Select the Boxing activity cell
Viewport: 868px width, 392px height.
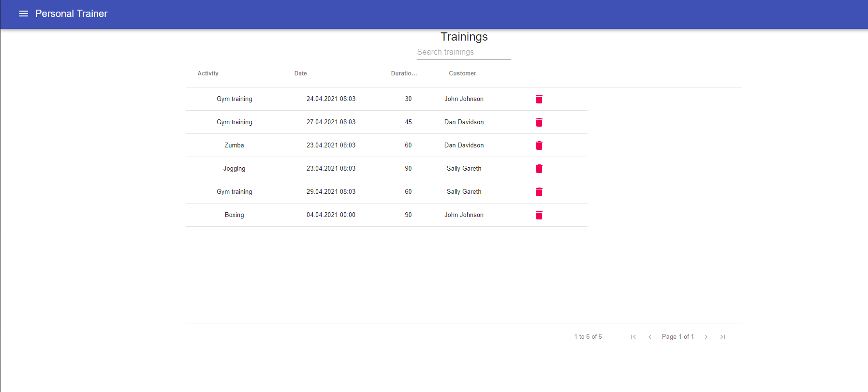pyautogui.click(x=234, y=215)
